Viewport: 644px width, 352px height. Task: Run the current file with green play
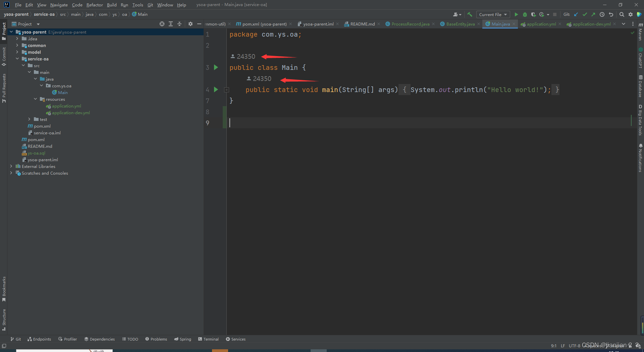tap(516, 14)
